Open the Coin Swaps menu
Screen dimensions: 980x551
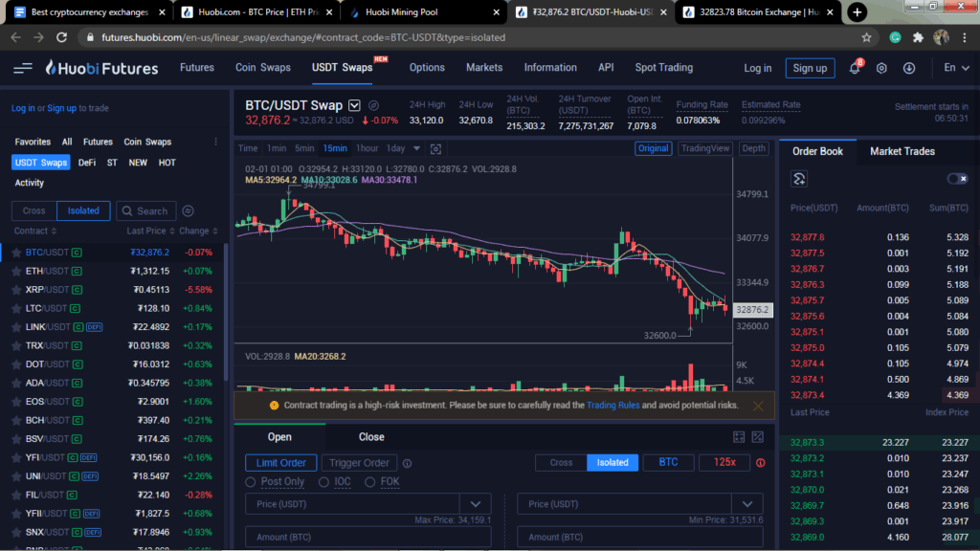coord(262,67)
